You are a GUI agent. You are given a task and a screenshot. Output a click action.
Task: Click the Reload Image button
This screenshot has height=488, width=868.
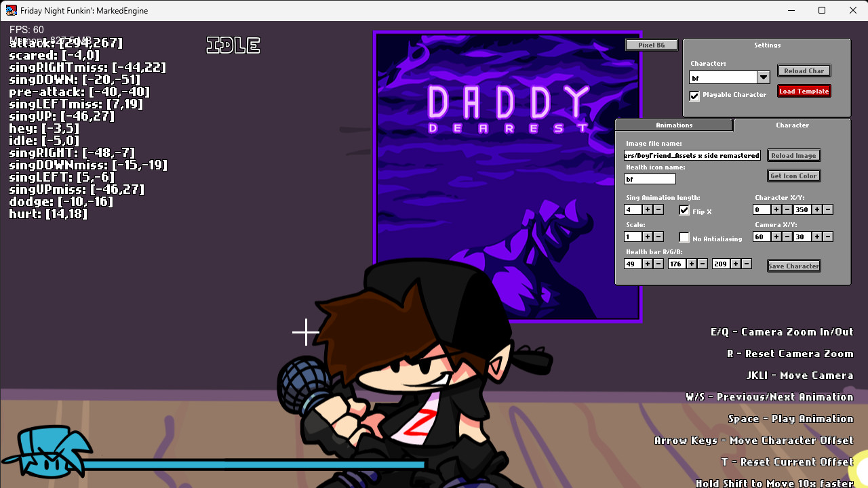pos(794,156)
